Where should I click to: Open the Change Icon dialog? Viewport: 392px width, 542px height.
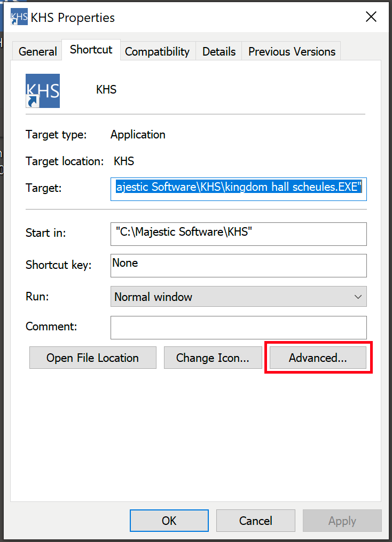(213, 358)
